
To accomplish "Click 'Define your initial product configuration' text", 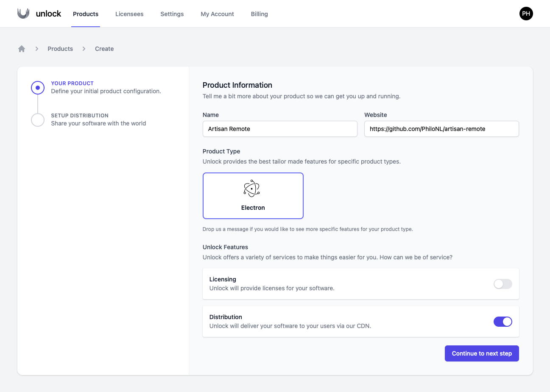I will (106, 91).
